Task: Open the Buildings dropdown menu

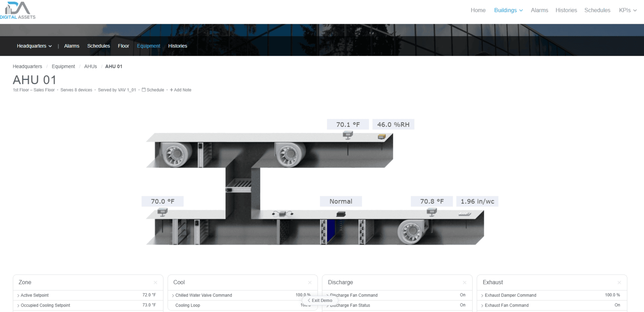Action: (508, 10)
